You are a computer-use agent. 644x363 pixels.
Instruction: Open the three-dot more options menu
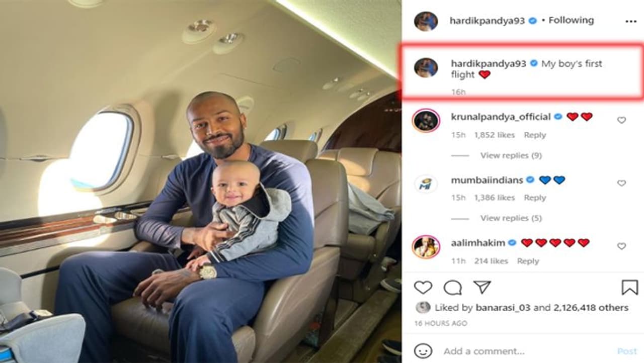coord(630,21)
